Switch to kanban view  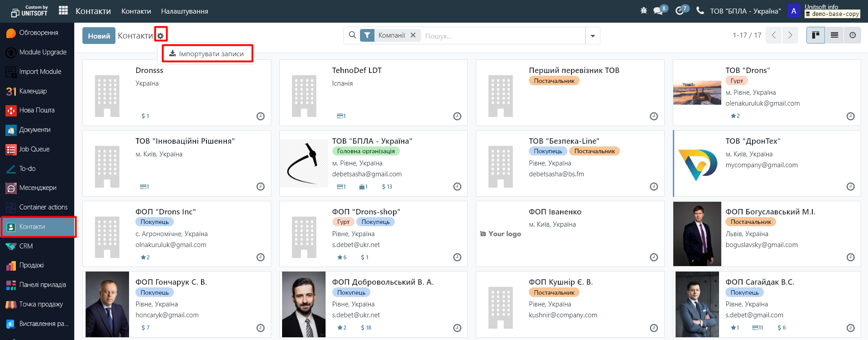click(815, 35)
